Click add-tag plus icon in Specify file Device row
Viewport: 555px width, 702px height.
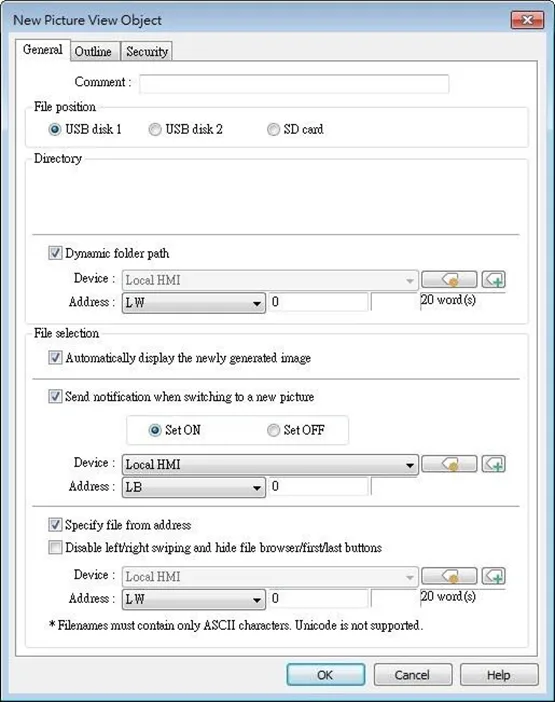tap(494, 577)
